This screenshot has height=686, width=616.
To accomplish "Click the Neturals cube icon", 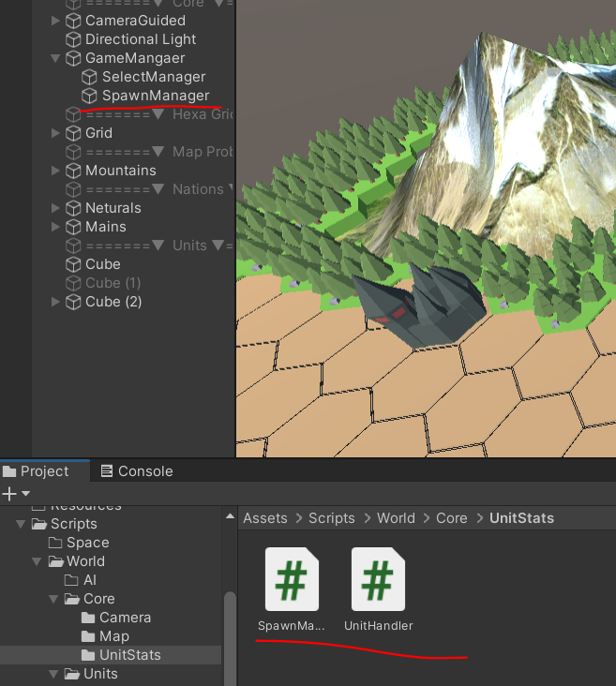I will [x=73, y=208].
